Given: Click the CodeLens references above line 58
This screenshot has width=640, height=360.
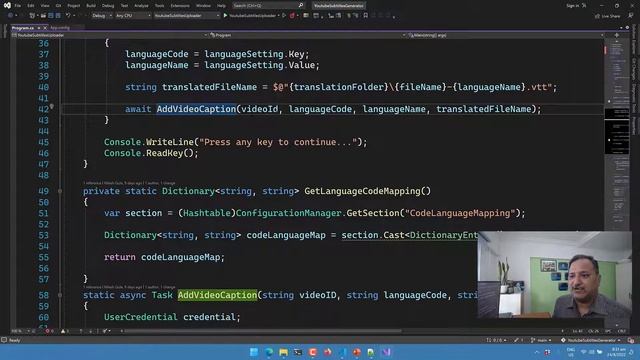Looking at the screenshot, I should click(129, 287).
